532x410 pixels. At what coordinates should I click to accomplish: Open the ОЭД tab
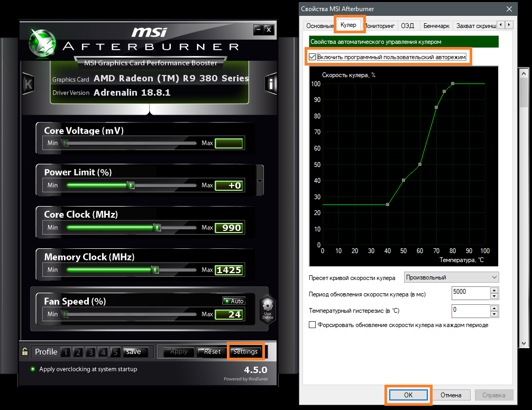(x=408, y=26)
